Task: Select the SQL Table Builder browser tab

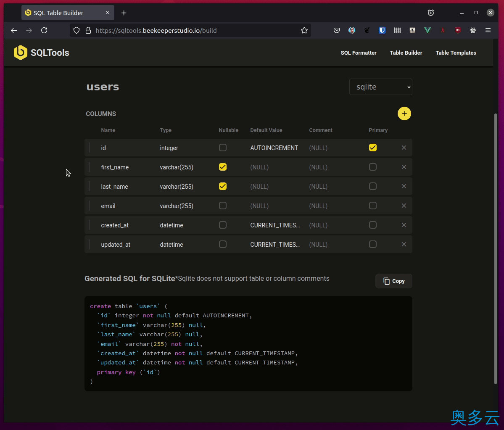Action: (68, 13)
